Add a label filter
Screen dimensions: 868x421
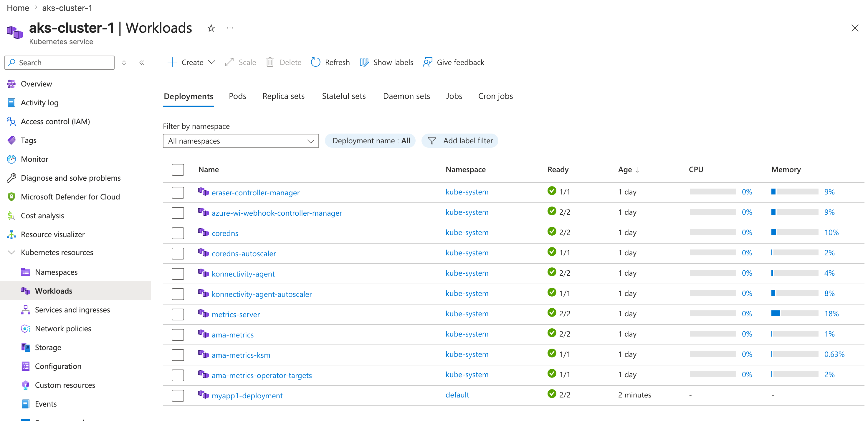coord(459,141)
